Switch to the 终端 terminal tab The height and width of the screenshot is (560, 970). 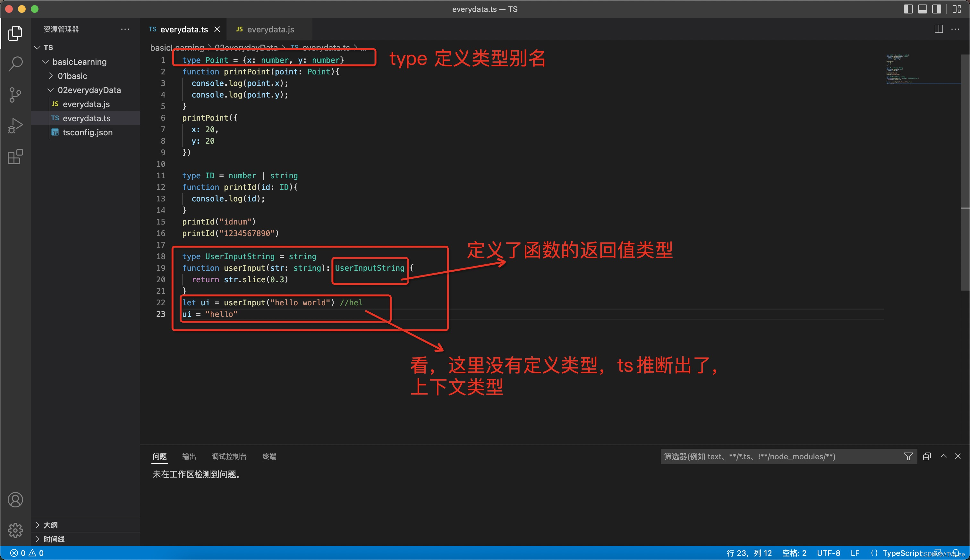(269, 456)
